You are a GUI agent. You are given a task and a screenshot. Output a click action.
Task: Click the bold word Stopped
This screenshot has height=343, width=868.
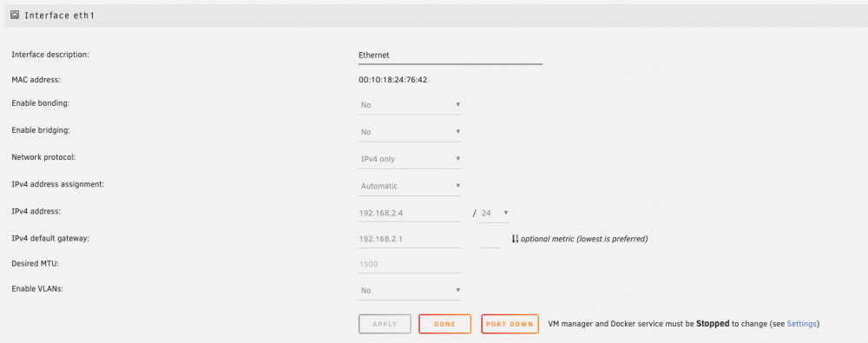click(x=713, y=324)
